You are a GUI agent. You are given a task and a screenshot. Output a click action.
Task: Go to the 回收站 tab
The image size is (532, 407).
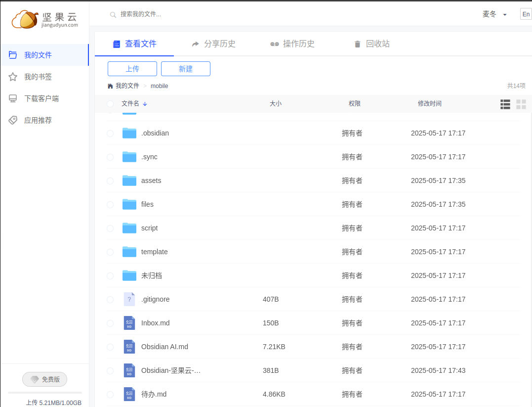(x=371, y=44)
